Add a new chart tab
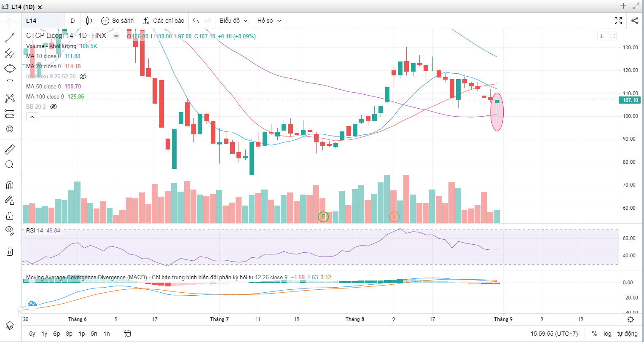 click(x=623, y=6)
